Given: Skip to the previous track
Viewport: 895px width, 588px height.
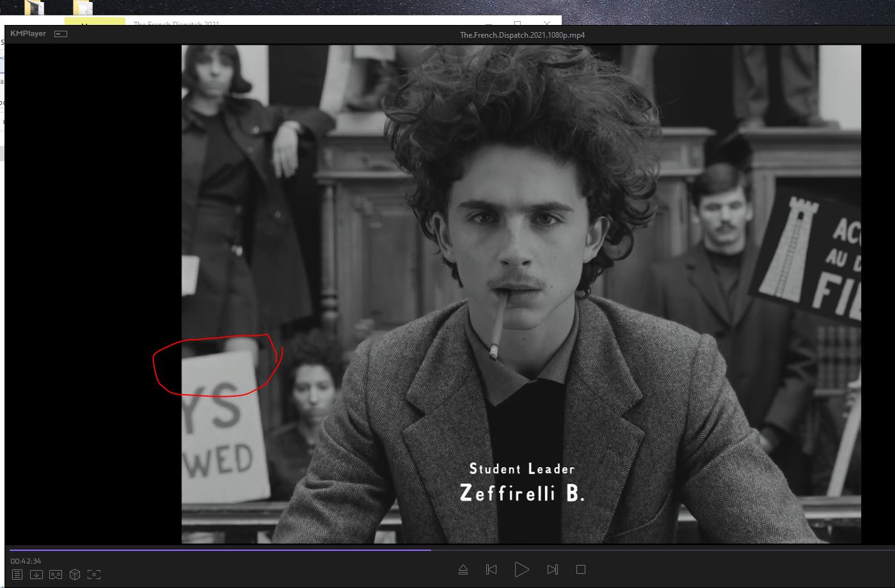Looking at the screenshot, I should pyautogui.click(x=491, y=569).
